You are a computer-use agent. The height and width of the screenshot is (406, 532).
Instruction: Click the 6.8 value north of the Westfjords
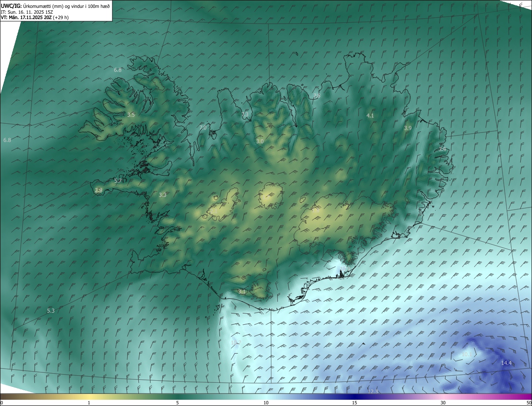point(118,70)
